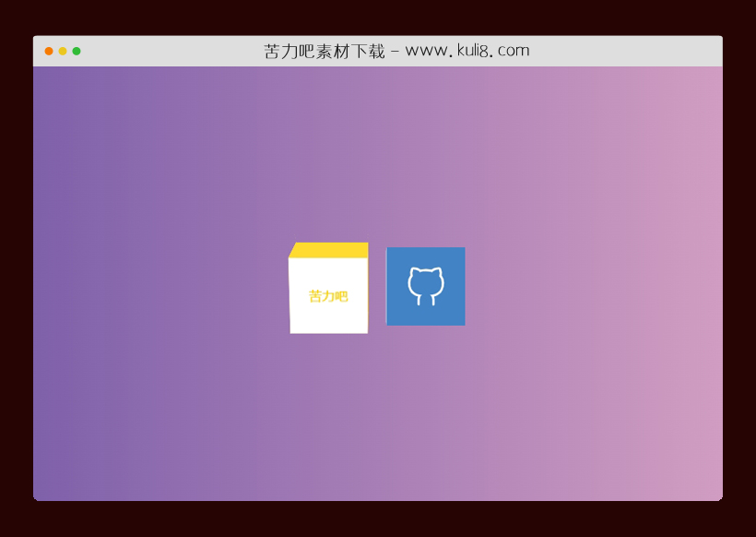Click the legs of the GitHub cat icon
This screenshot has height=537, width=756.
tap(426, 300)
